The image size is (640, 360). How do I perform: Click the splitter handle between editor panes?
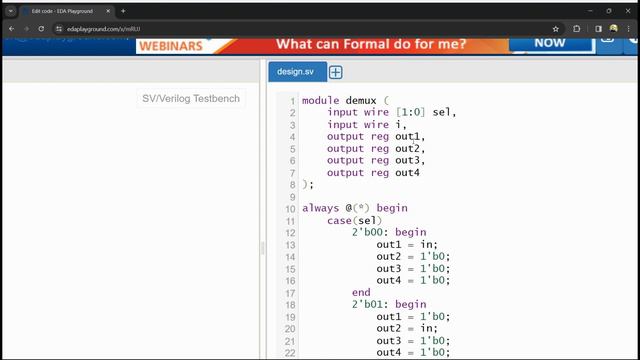click(263, 248)
